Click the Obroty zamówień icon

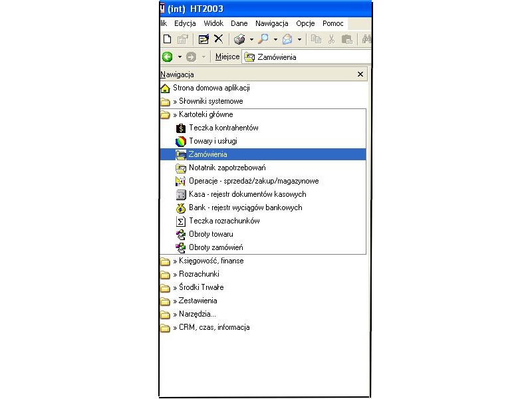[181, 248]
